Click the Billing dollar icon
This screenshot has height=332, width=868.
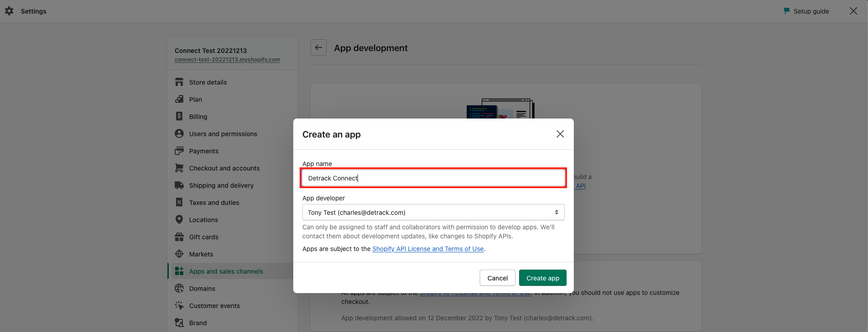coord(179,116)
